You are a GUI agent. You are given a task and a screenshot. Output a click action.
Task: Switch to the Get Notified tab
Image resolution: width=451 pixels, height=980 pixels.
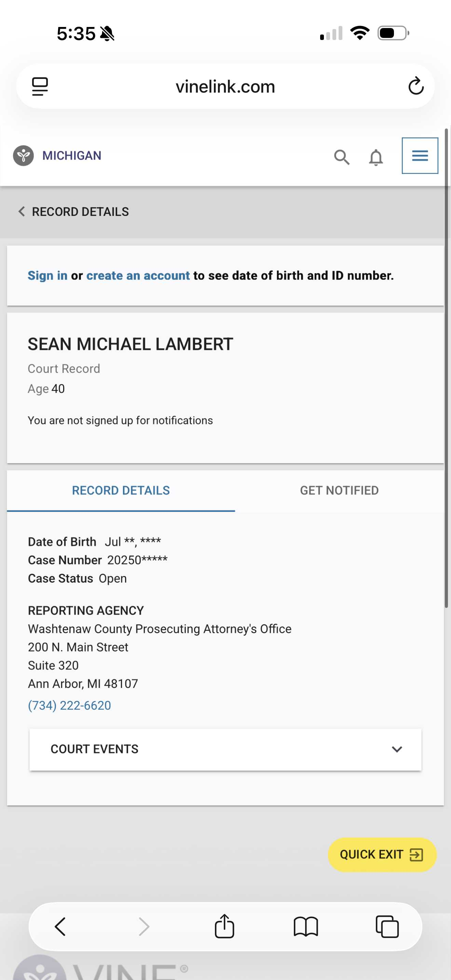(x=339, y=490)
